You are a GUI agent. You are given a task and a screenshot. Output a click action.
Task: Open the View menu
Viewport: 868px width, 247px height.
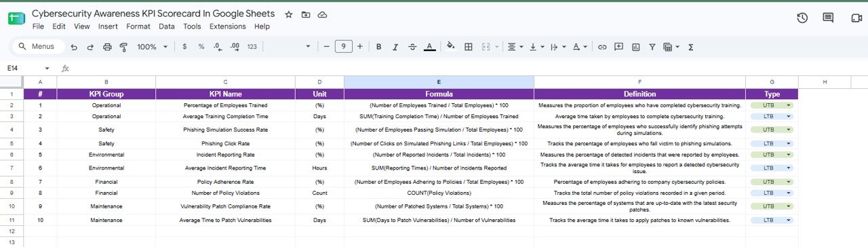click(82, 26)
